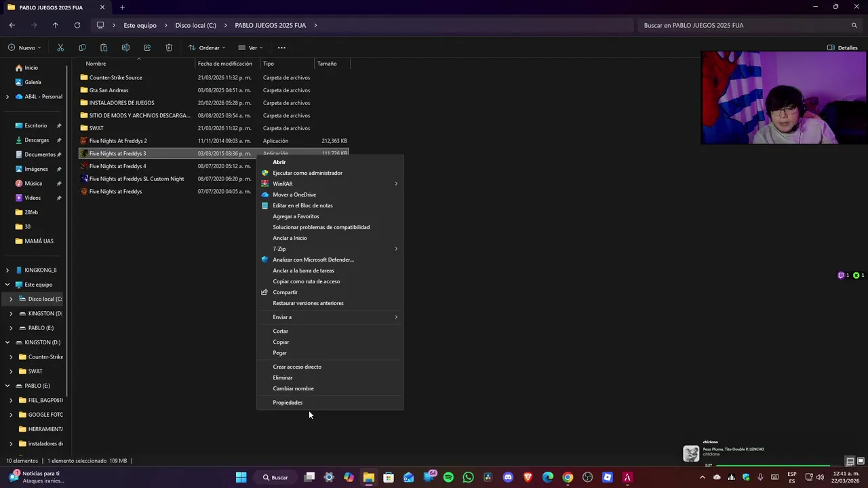Toggle the Detalles pane button
Image resolution: width=868 pixels, height=488 pixels.
point(843,47)
